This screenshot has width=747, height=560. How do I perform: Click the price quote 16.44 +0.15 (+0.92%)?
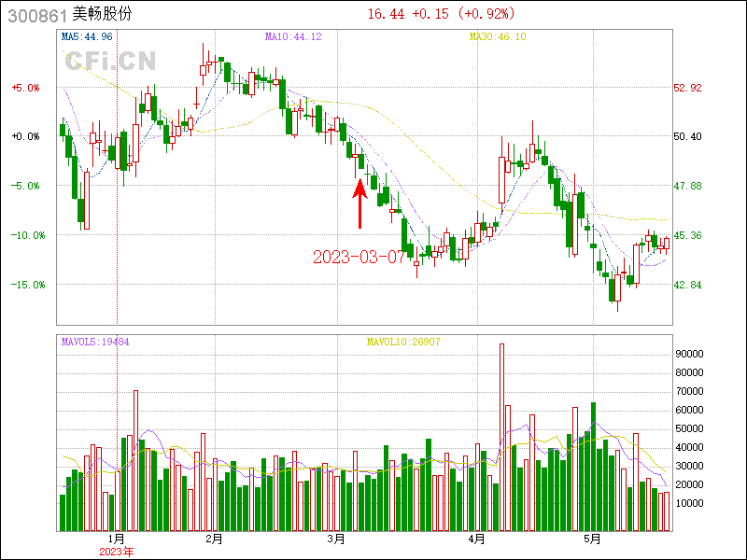[x=441, y=14]
